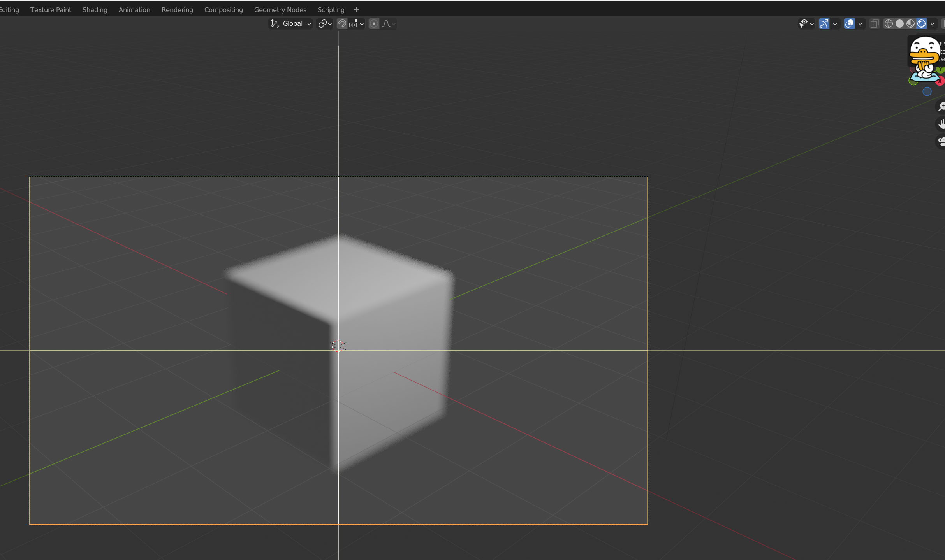945x560 pixels.
Task: Toggle viewport overlays icon
Action: (849, 24)
